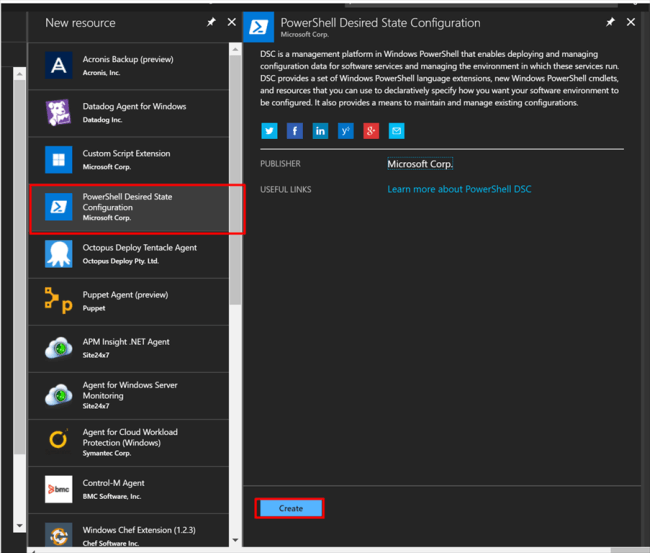Share on Google Plus icon

pyautogui.click(x=371, y=131)
